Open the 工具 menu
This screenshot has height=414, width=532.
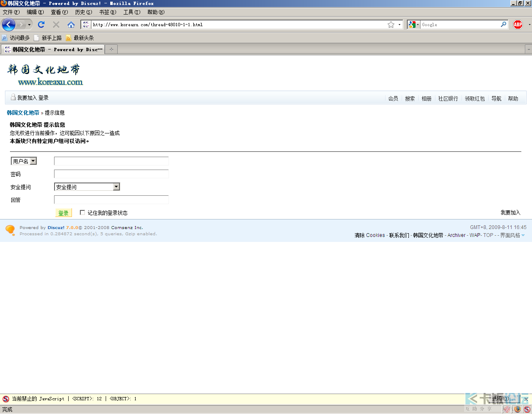132,12
